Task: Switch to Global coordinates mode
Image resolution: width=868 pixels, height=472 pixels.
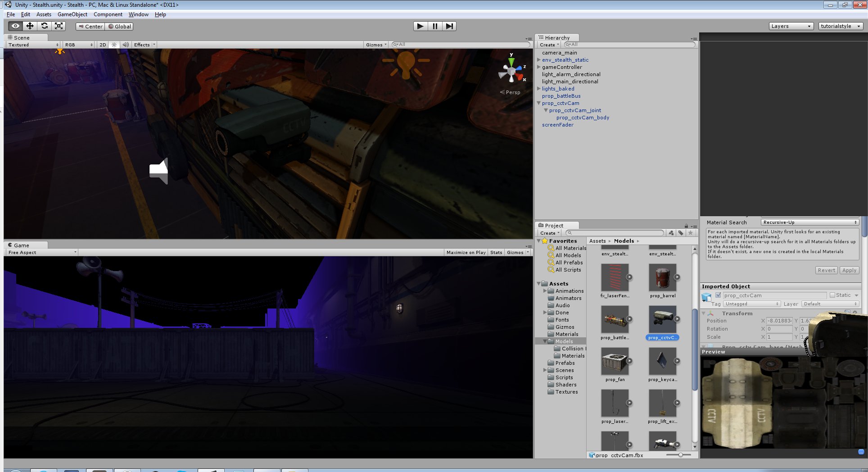Action: 119,26
